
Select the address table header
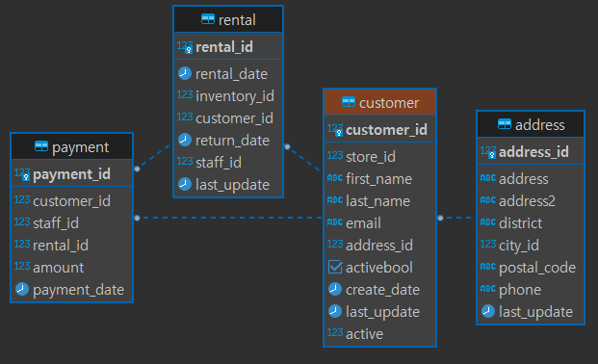click(x=531, y=125)
